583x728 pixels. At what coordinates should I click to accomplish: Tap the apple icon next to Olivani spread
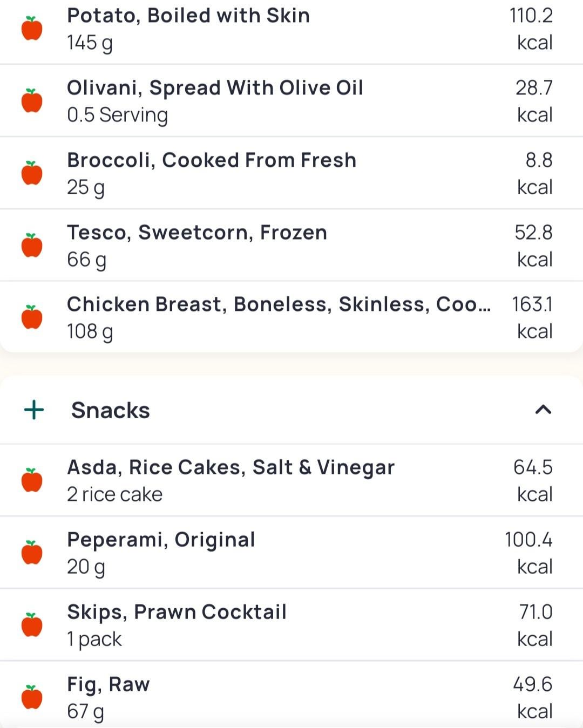(32, 101)
